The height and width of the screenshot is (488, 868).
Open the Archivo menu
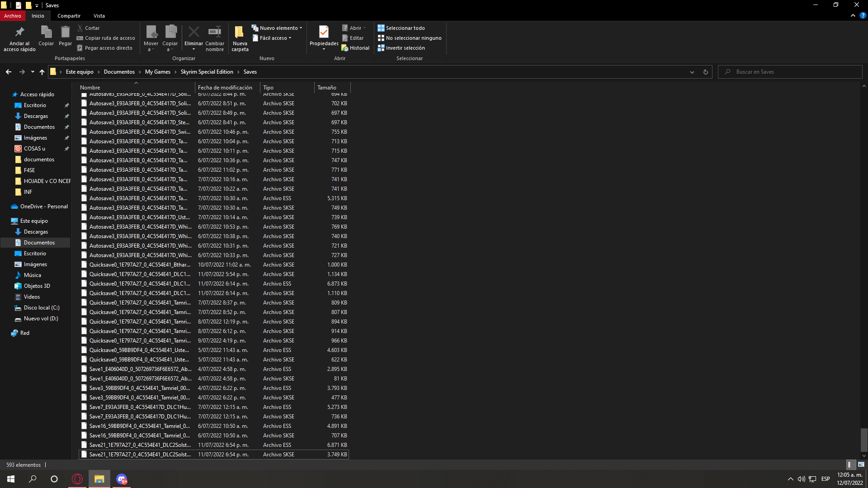click(x=13, y=16)
